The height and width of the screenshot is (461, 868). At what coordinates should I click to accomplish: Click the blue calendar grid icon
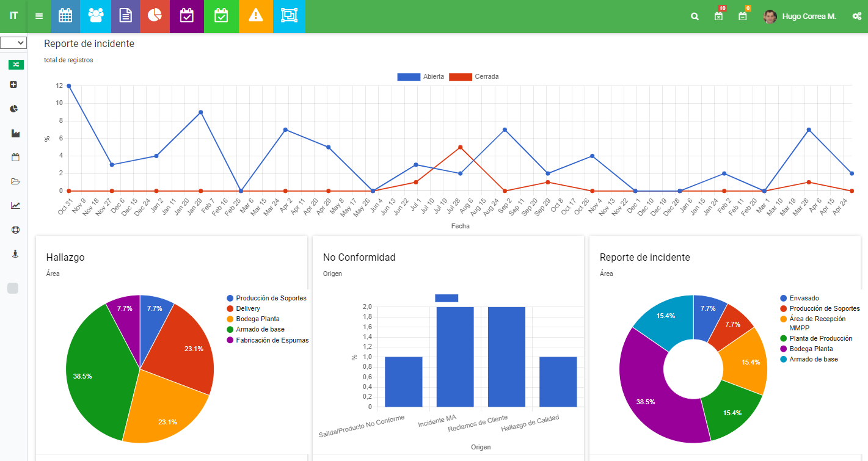[x=65, y=16]
